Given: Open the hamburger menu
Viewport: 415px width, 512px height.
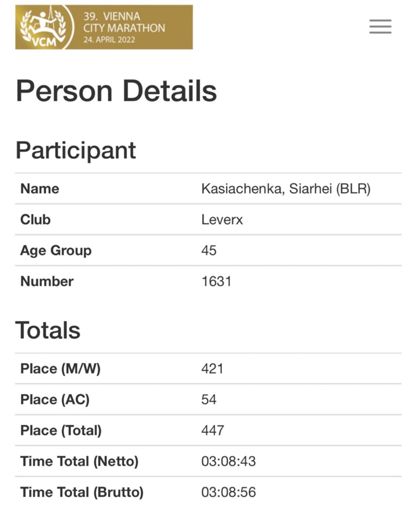Looking at the screenshot, I should point(380,26).
